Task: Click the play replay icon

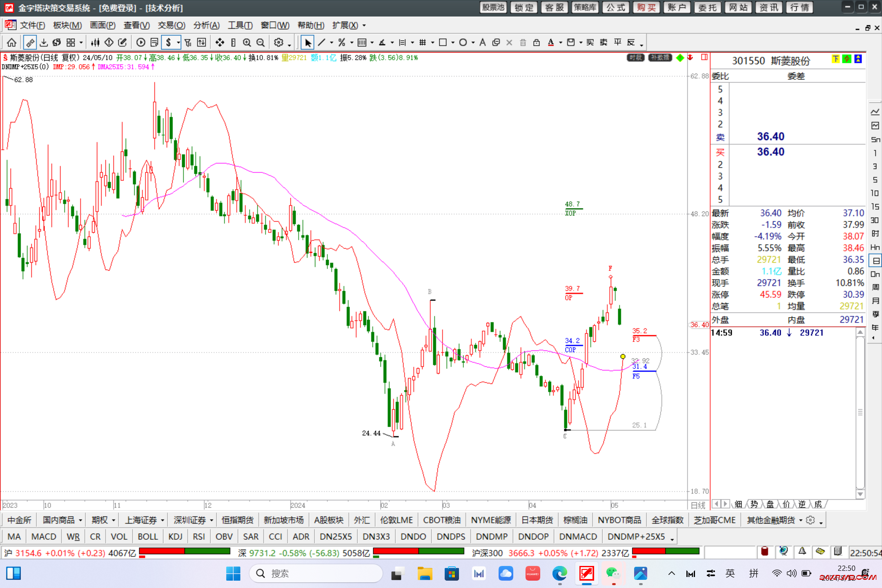Action: point(141,42)
